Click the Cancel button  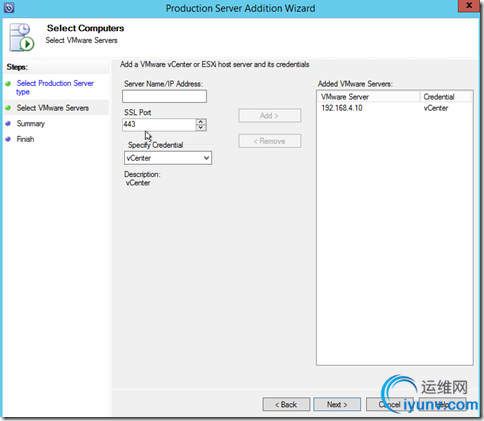click(x=389, y=404)
